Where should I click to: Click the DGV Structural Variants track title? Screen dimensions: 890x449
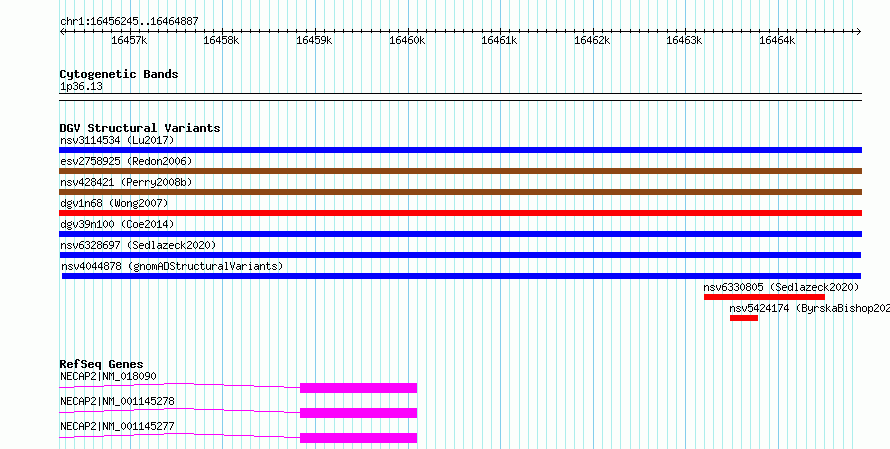[140, 128]
